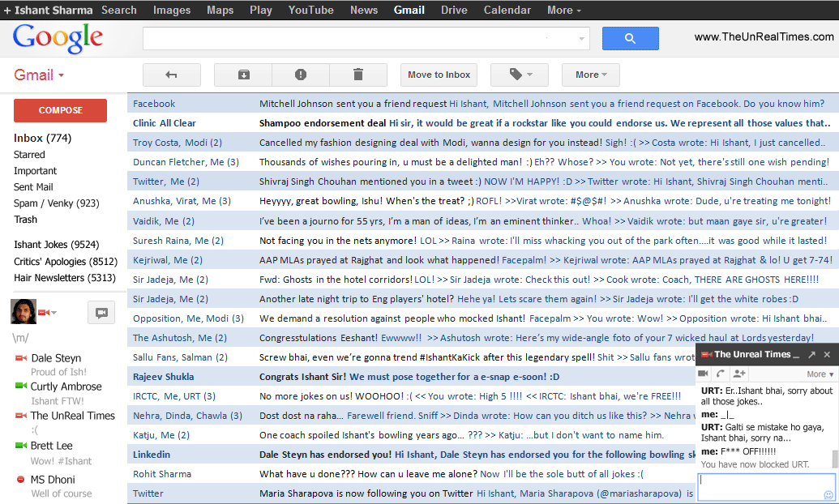Open the More menu in the top bar
Screen dimensions: 839x504
point(564,11)
